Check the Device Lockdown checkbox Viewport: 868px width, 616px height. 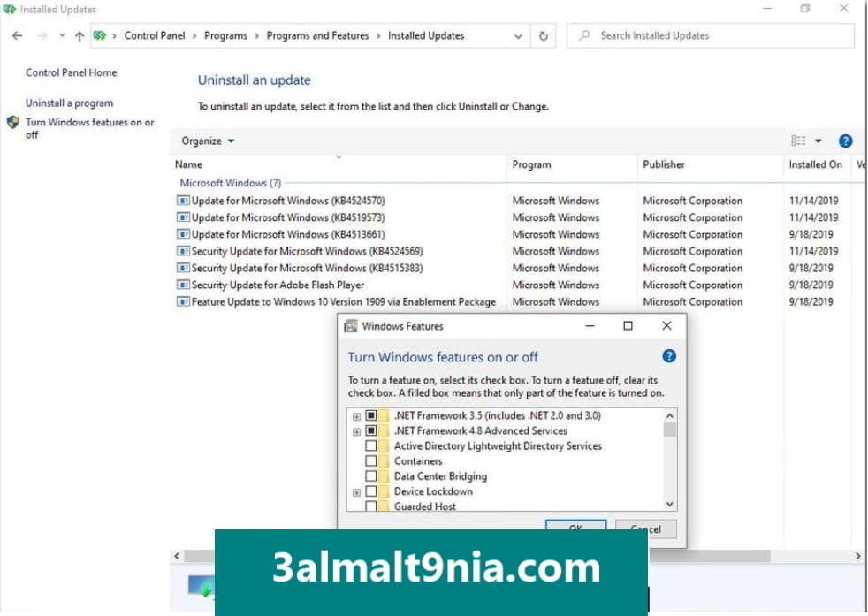(x=371, y=491)
